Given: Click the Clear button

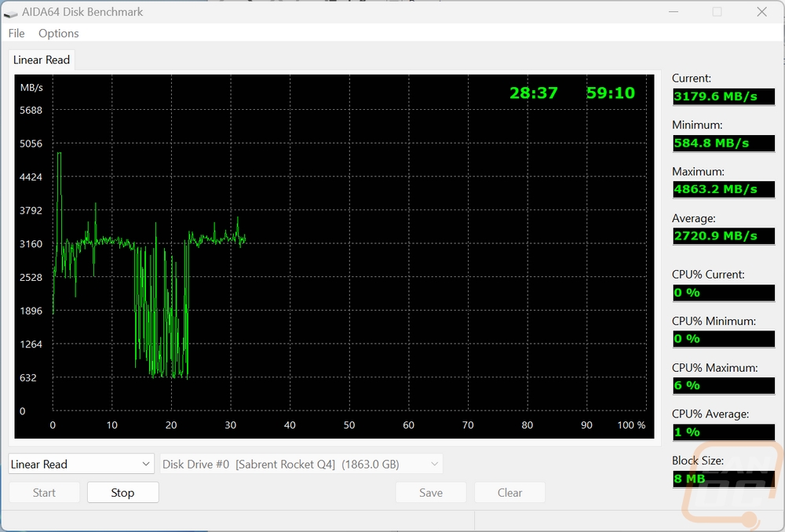Looking at the screenshot, I should point(509,493).
